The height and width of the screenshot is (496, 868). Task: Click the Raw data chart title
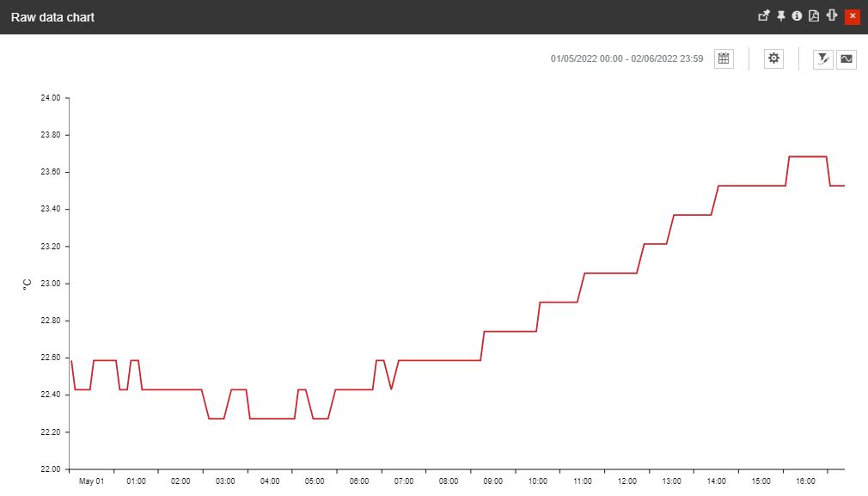click(52, 15)
